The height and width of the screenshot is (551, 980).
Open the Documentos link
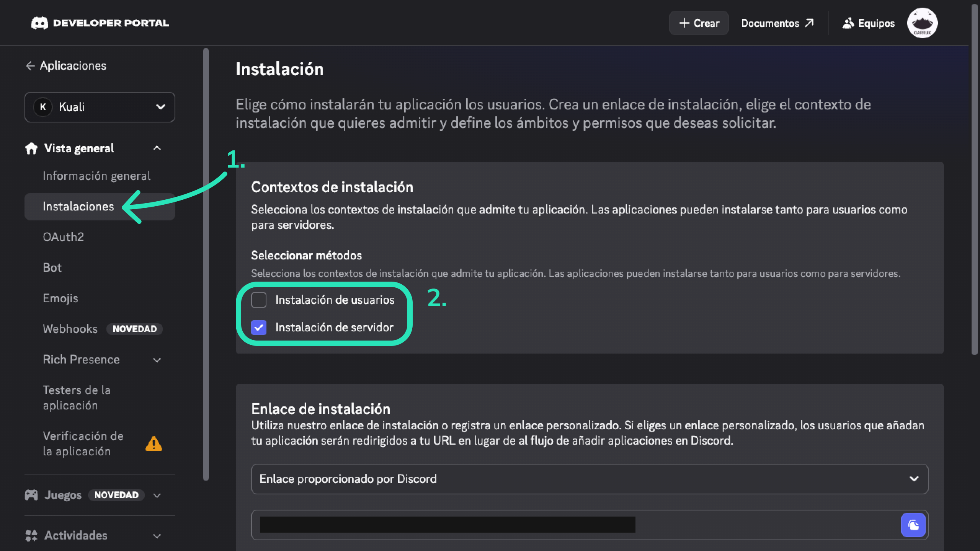click(777, 23)
